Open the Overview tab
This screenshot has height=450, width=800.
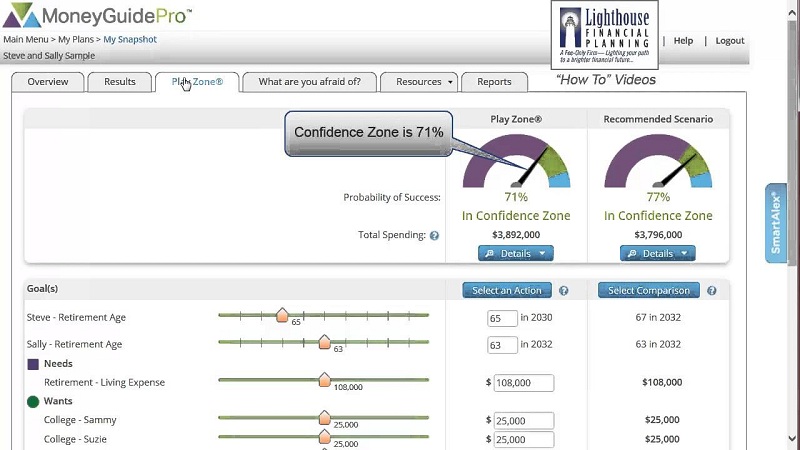[x=48, y=82]
